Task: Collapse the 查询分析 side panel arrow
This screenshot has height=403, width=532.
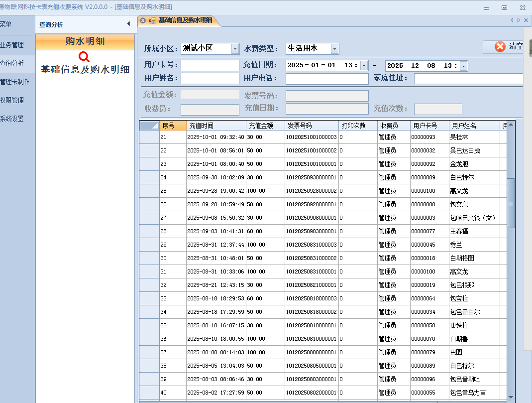Action: coord(128,24)
